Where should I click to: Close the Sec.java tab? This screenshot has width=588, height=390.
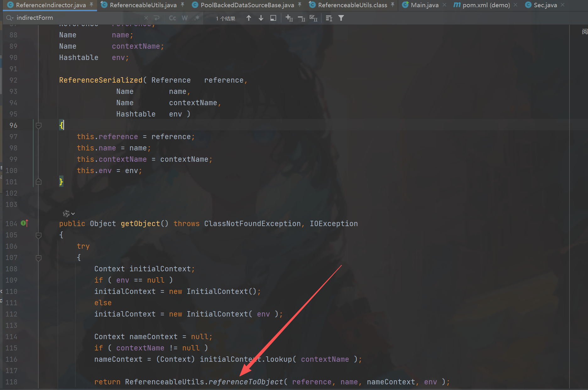pyautogui.click(x=563, y=5)
